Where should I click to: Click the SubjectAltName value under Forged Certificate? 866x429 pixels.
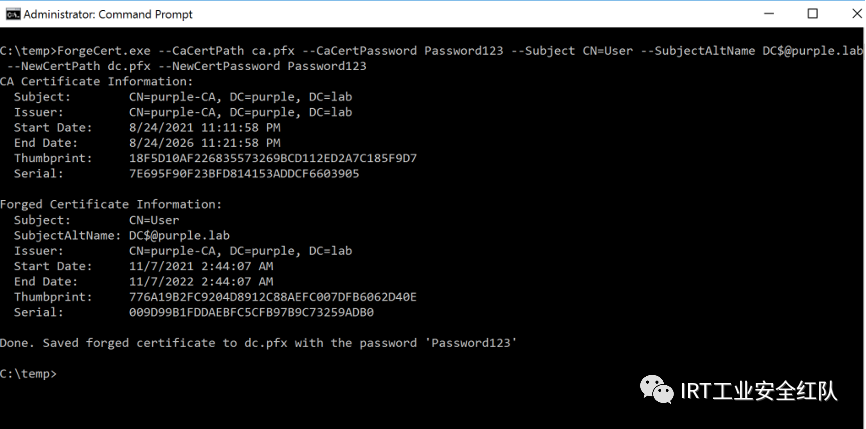click(179, 236)
